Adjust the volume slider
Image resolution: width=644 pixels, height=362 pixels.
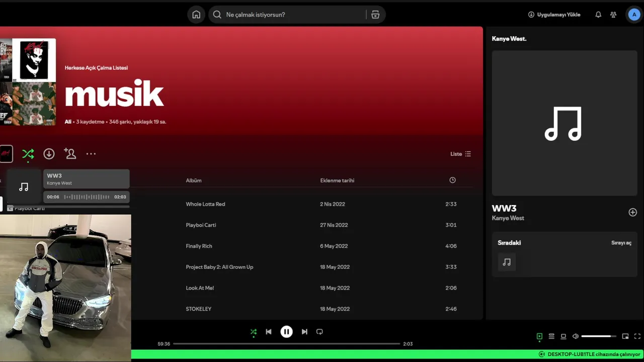(599, 336)
